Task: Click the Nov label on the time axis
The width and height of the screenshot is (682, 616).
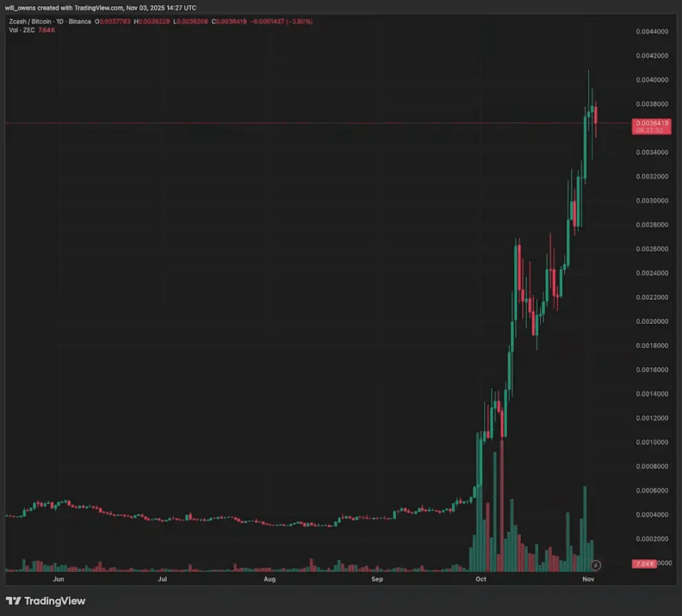Action: [588, 579]
